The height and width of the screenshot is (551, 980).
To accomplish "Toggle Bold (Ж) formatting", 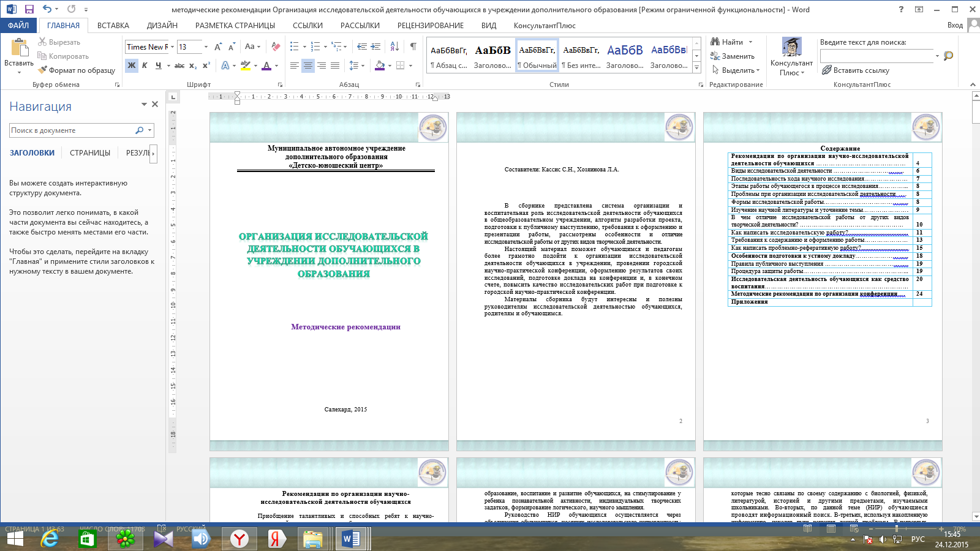I will [x=132, y=66].
